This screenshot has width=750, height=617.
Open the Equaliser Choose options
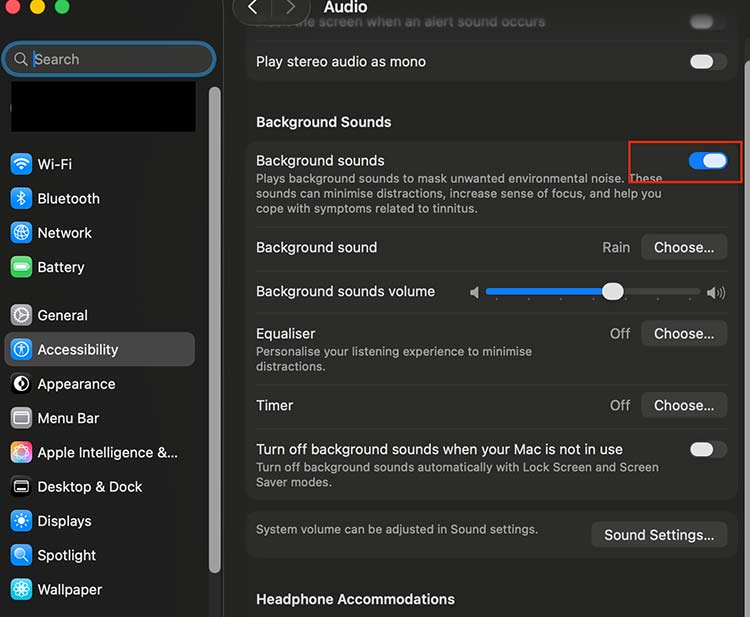coord(683,334)
